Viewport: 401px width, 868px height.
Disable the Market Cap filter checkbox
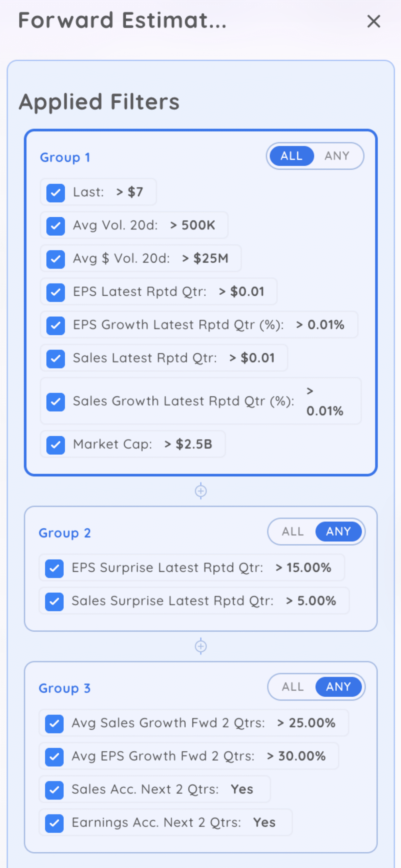coord(56,445)
